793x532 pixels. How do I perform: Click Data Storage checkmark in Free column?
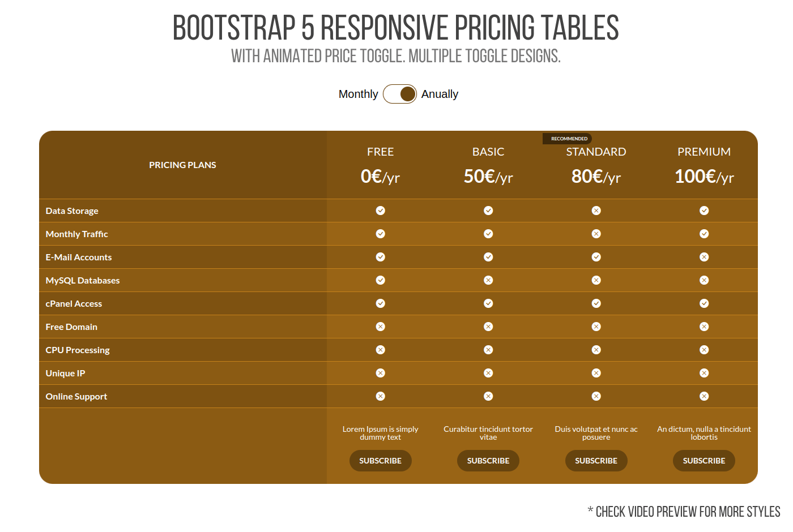381,211
